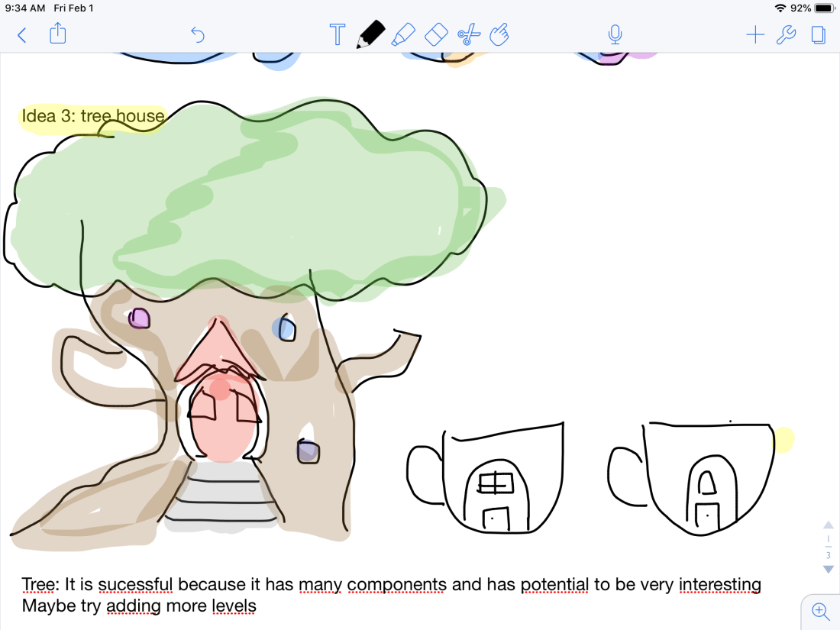The image size is (840, 630).
Task: Open the wrench note settings
Action: point(787,35)
